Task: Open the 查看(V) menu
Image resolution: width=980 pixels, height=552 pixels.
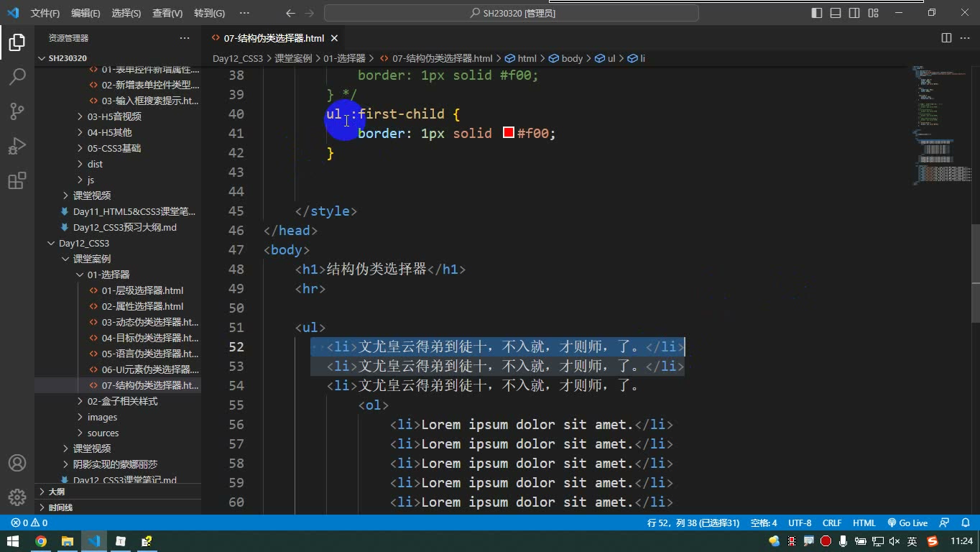Action: tap(167, 13)
